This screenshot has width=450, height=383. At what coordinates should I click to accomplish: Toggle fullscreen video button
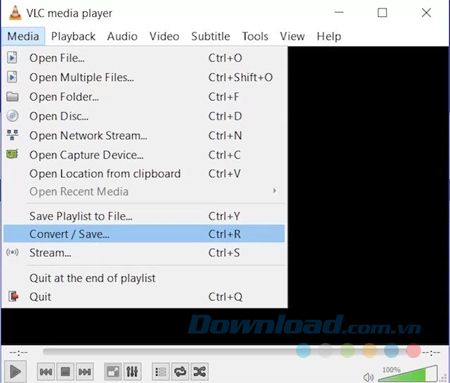tap(113, 372)
